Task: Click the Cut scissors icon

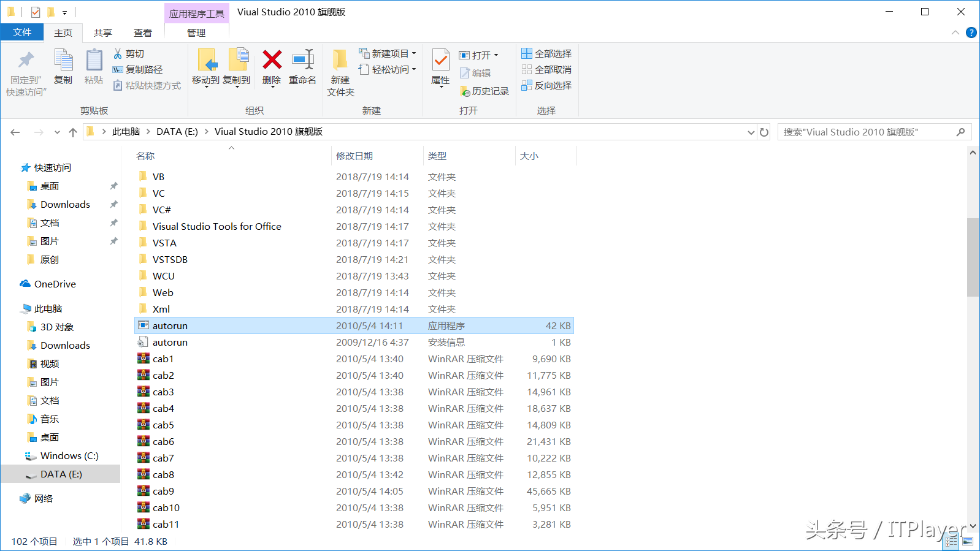Action: click(118, 54)
